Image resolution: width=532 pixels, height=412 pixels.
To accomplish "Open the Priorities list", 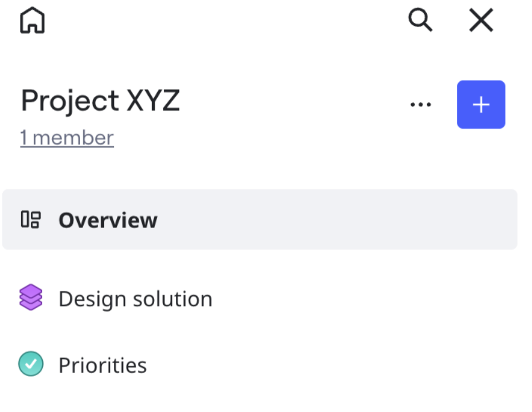I will (x=102, y=365).
